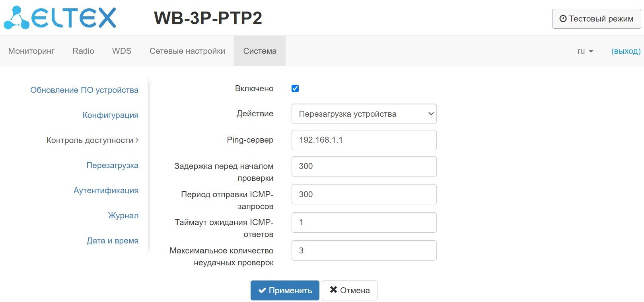Click the (выход) logout link
Viewport: 644px width, 302px height.
pos(626,51)
